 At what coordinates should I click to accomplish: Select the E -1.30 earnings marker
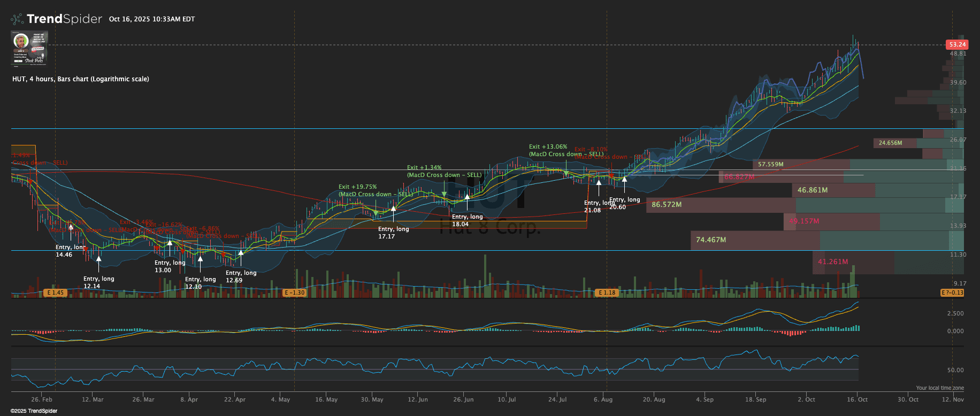point(294,292)
